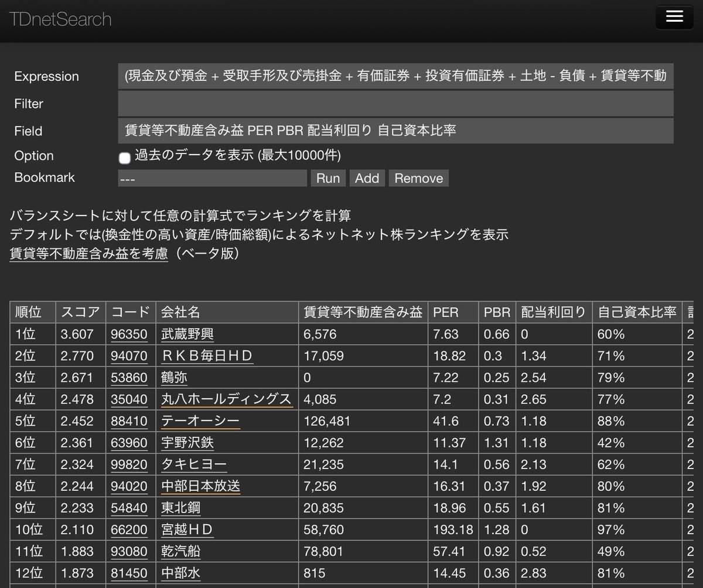Viewport: 703px width, 588px height.
Task: Click the スコア column header
Action: 81,312
